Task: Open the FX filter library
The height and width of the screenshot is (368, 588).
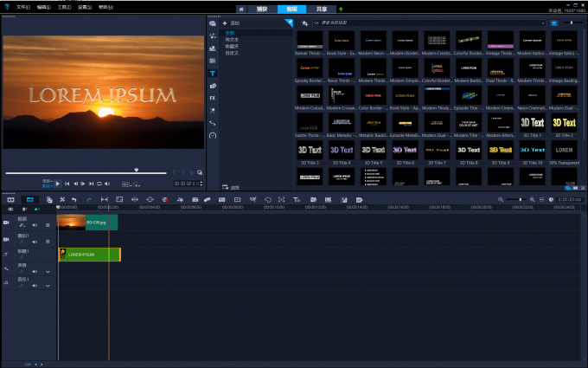Action: pos(213,98)
